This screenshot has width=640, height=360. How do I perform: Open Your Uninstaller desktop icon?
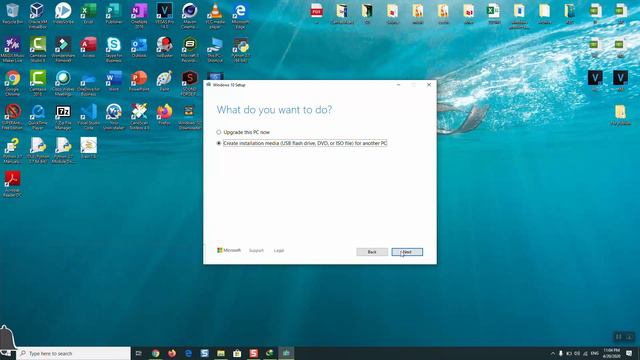113,117
